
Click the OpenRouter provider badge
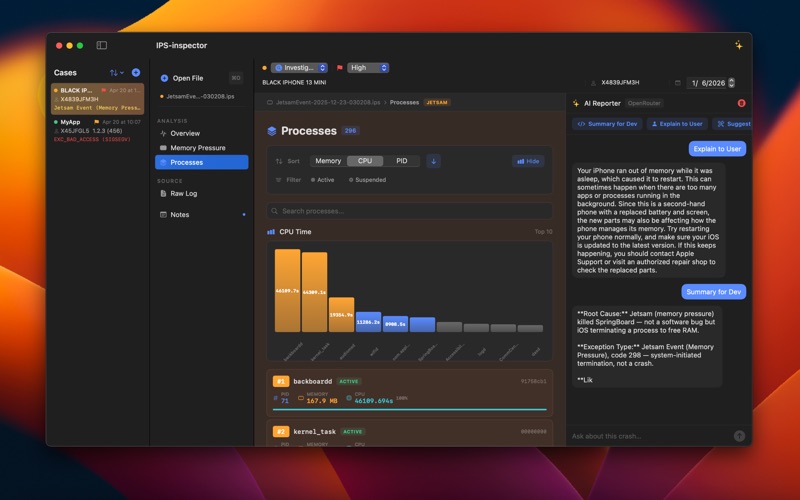[x=644, y=103]
